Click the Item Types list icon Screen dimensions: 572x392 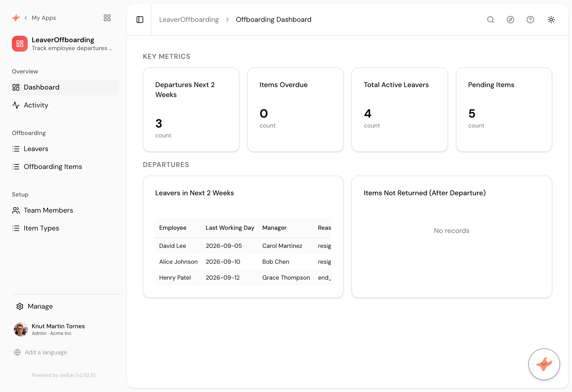[x=16, y=228]
